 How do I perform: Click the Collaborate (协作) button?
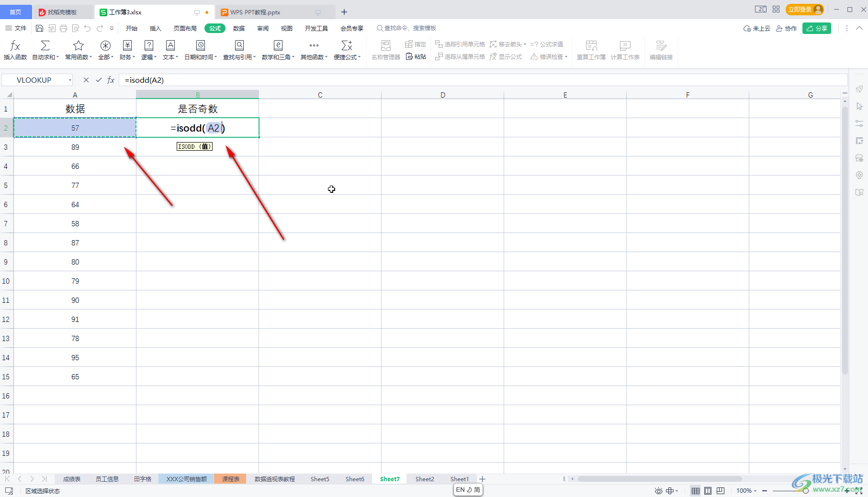tap(787, 28)
